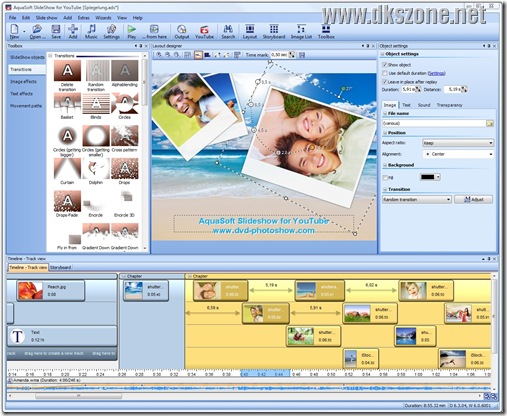Click the Toolbox toolbar icon
Image resolution: width=507 pixels, height=416 pixels.
tap(326, 31)
